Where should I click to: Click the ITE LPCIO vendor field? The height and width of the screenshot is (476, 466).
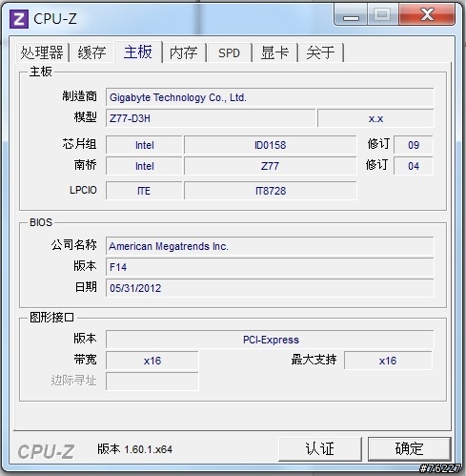click(144, 191)
